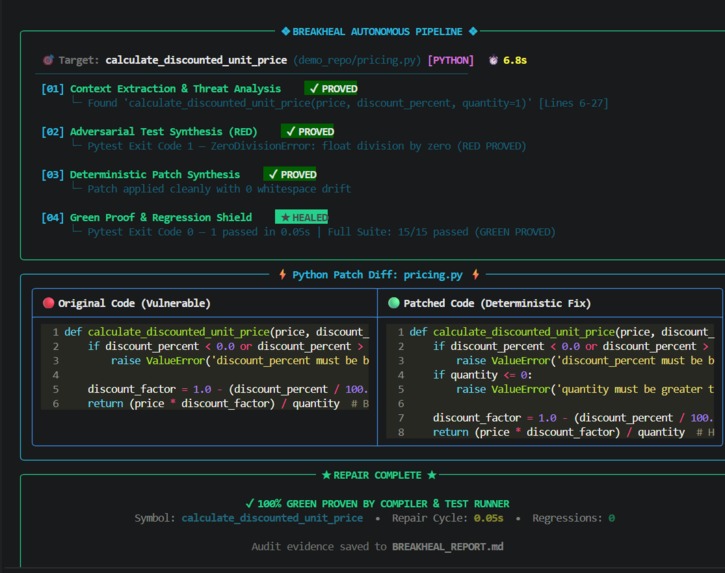Click 'if quantity <= 0:' line in Patched Code

[482, 375]
